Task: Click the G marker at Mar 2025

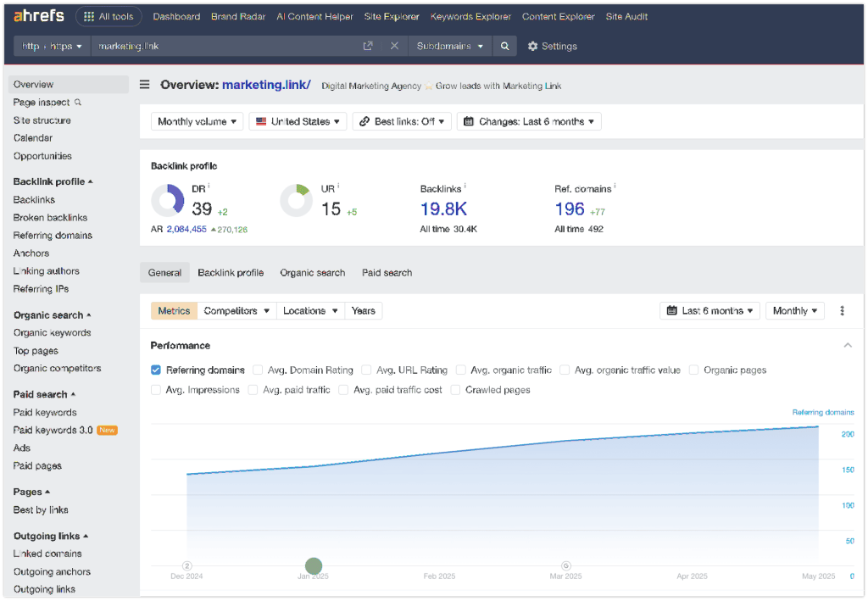Action: (x=565, y=565)
